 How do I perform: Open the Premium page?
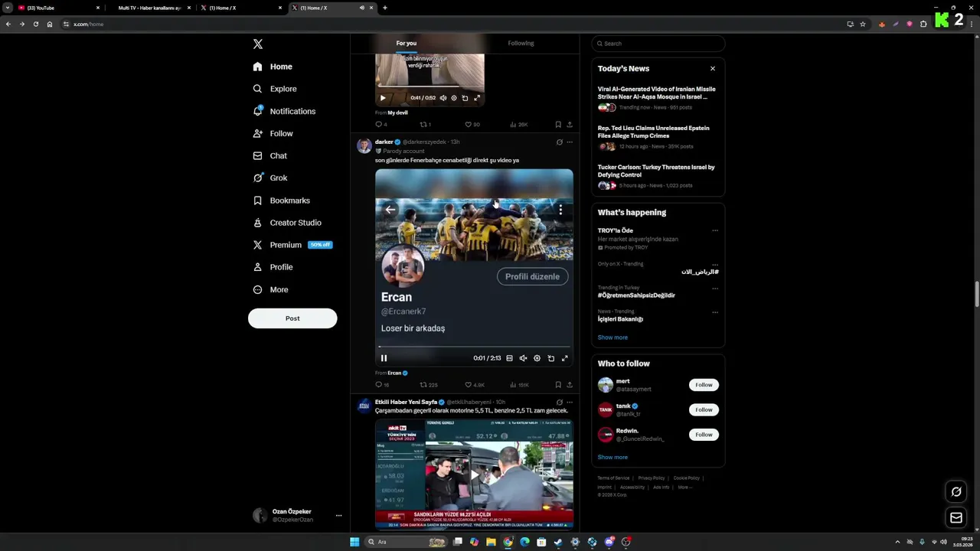pos(292,245)
